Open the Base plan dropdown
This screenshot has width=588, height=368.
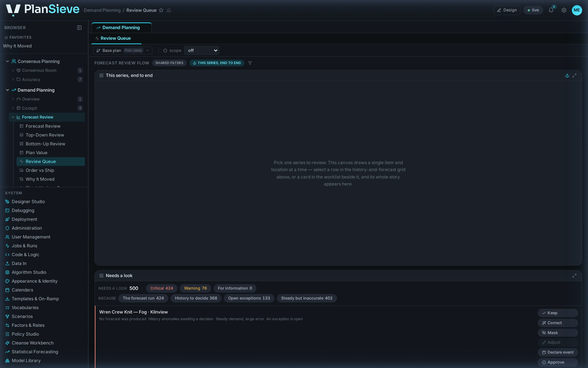pyautogui.click(x=123, y=50)
